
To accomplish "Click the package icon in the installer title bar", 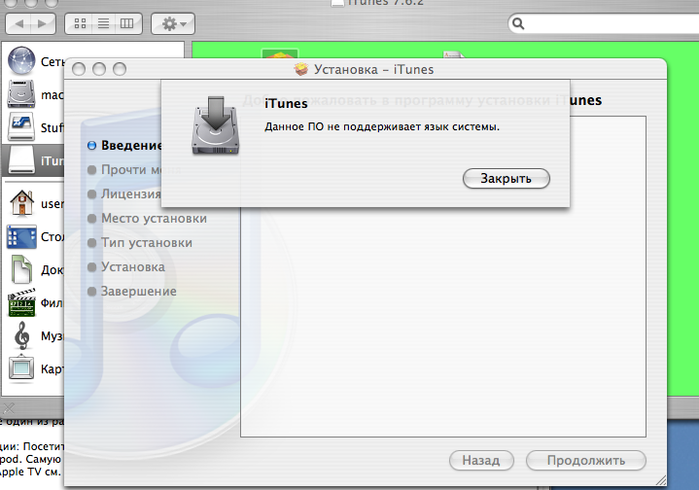I will point(301,69).
